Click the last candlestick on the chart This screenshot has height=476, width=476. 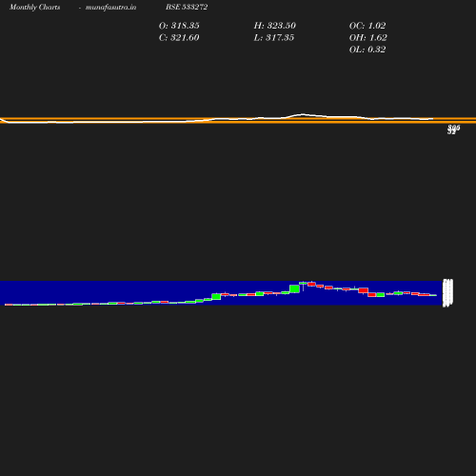coord(433,295)
